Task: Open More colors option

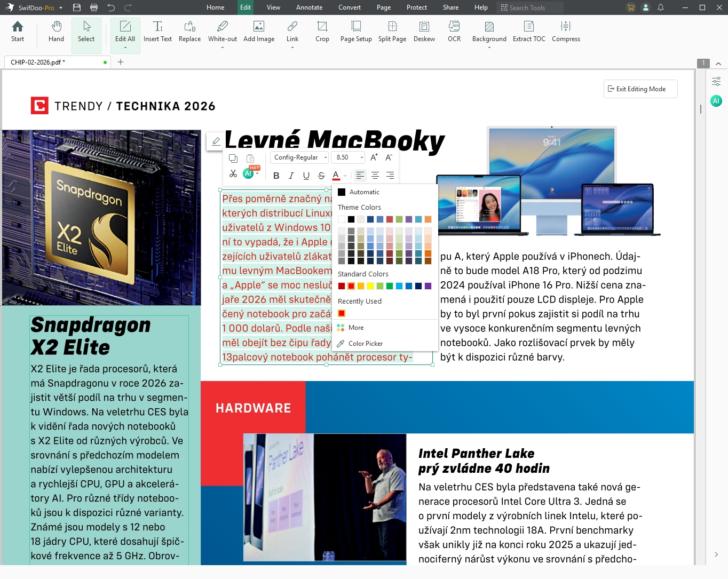Action: [356, 328]
